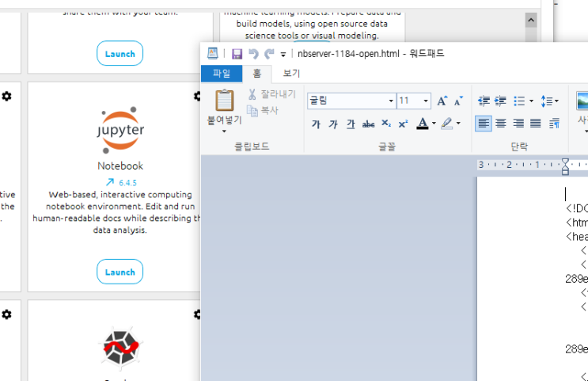The width and height of the screenshot is (588, 381).
Task: Click 복사 copy command
Action: (263, 110)
